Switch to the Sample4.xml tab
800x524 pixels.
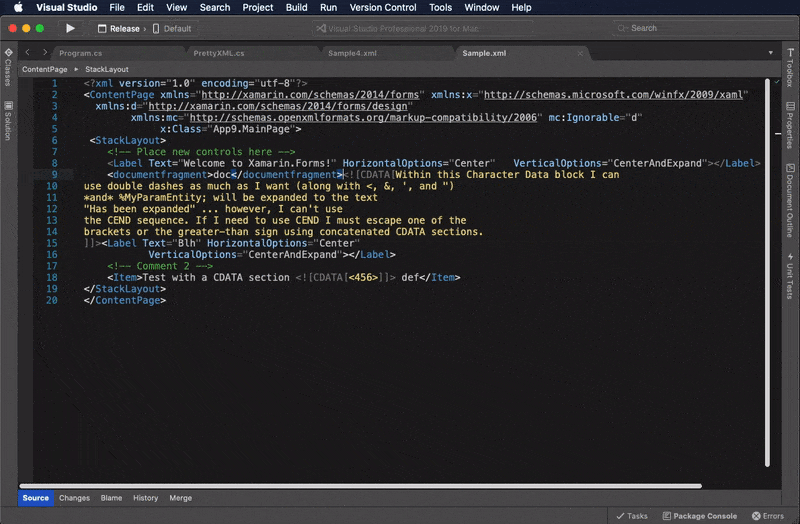pos(352,53)
